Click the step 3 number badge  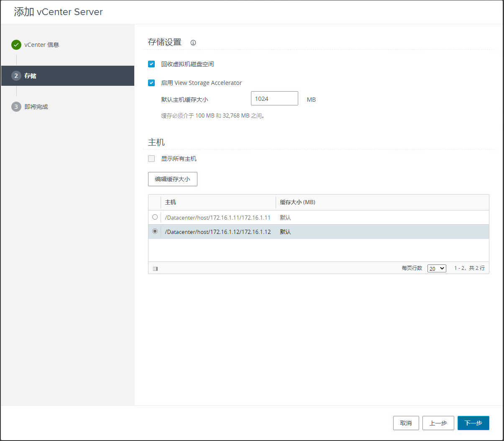pos(16,107)
